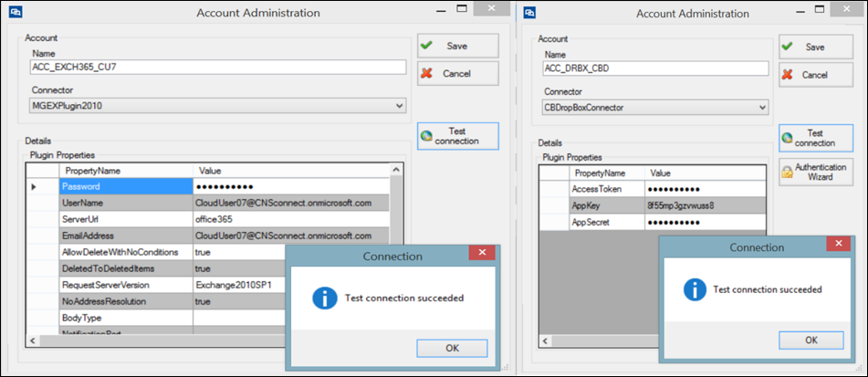Click green checkmark Save icon in right window
The image size is (868, 377).
pos(788,47)
